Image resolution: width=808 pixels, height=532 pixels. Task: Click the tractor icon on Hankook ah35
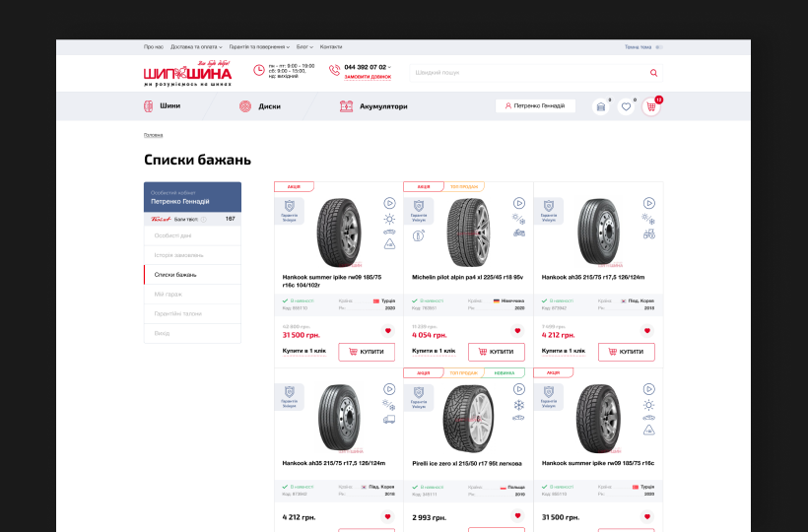click(648, 234)
